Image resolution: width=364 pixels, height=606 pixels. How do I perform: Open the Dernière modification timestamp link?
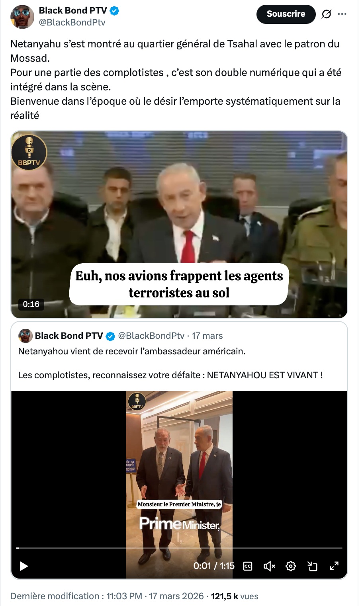click(x=107, y=596)
